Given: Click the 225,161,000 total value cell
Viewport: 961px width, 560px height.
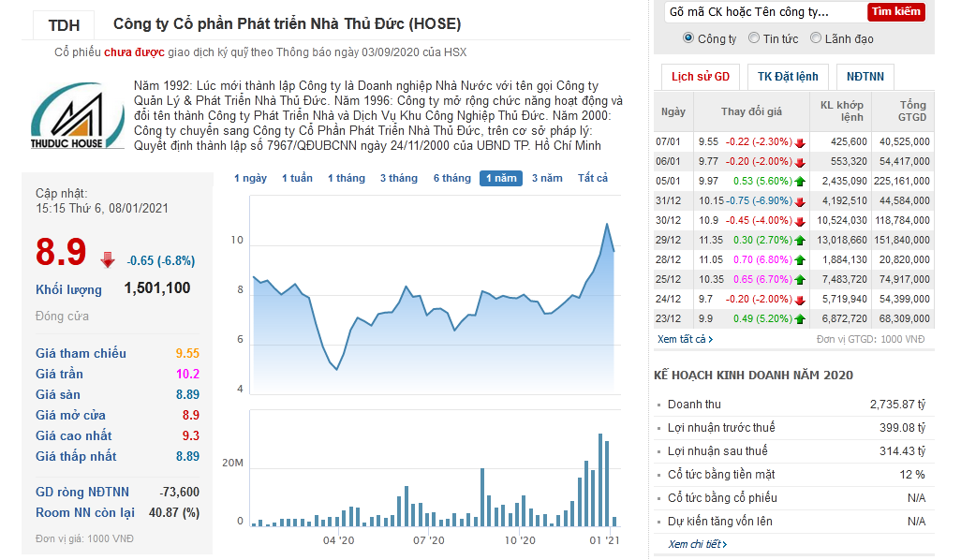Looking at the screenshot, I should pyautogui.click(x=902, y=182).
